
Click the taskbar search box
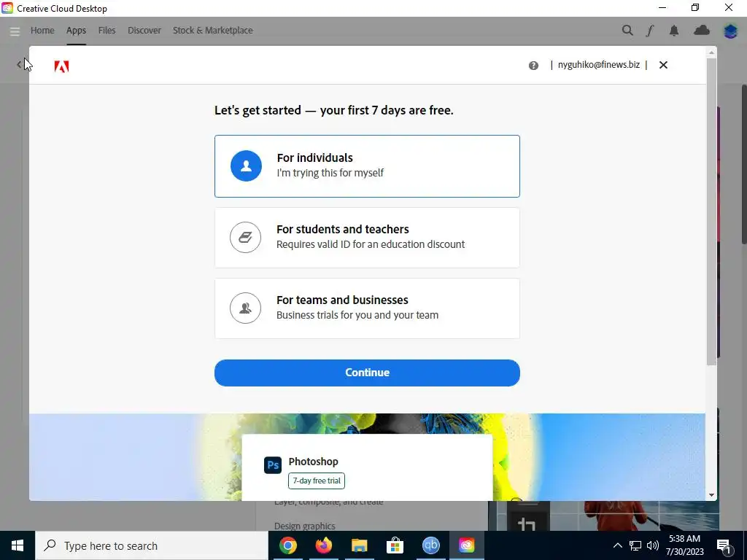tap(152, 545)
